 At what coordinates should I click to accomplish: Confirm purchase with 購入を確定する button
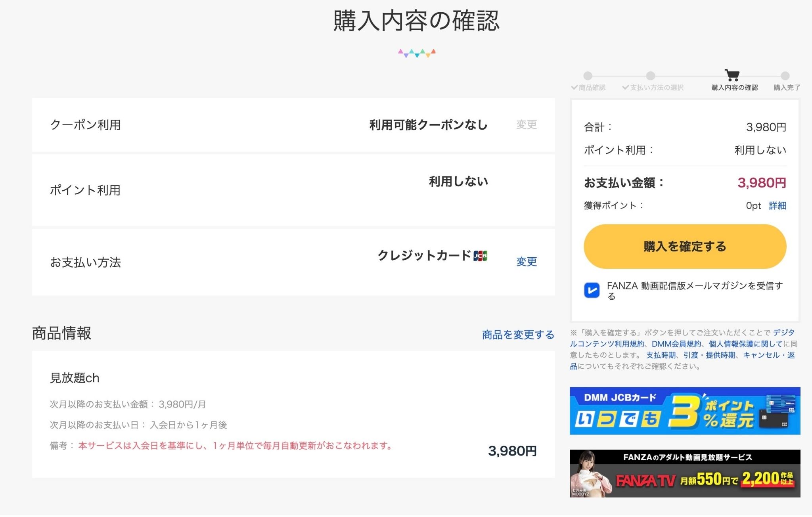click(x=685, y=247)
